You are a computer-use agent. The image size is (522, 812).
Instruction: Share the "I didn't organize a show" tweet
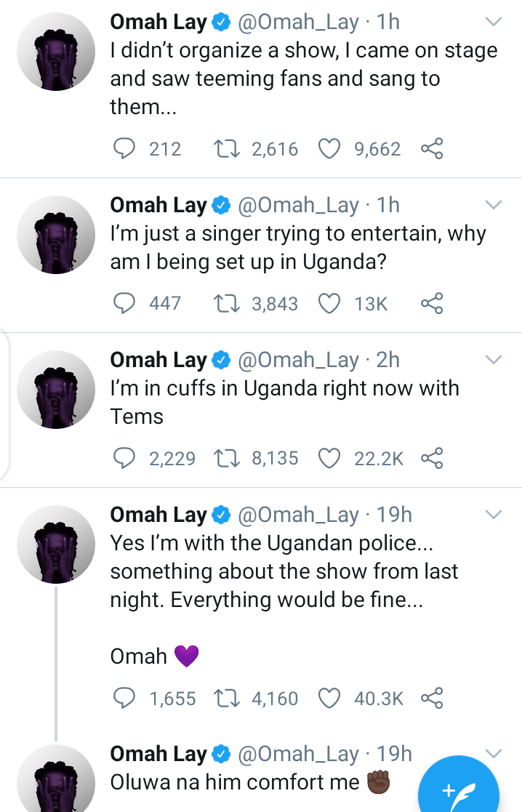pyautogui.click(x=431, y=149)
